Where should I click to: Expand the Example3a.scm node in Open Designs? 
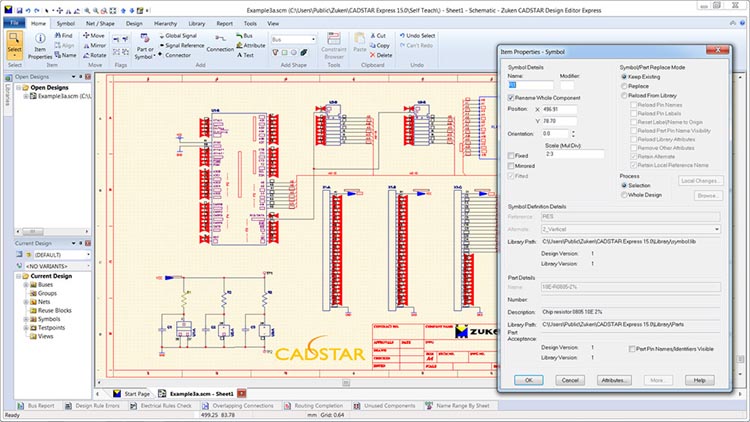click(x=26, y=96)
